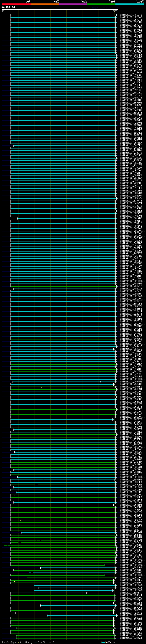Click the hit label UniRef100_B8MFL5
Viewport: 146px width, 644px height.
click(131, 55)
